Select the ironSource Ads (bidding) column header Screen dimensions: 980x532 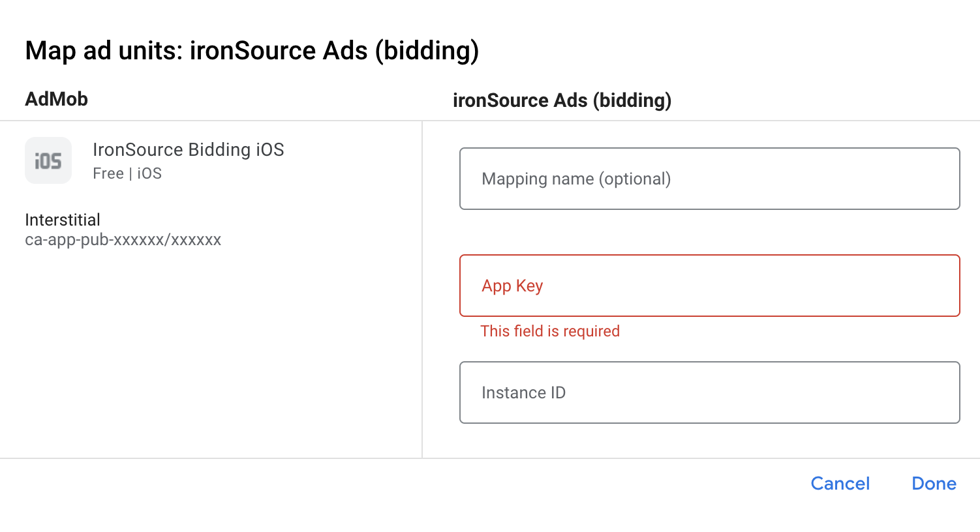click(x=562, y=100)
